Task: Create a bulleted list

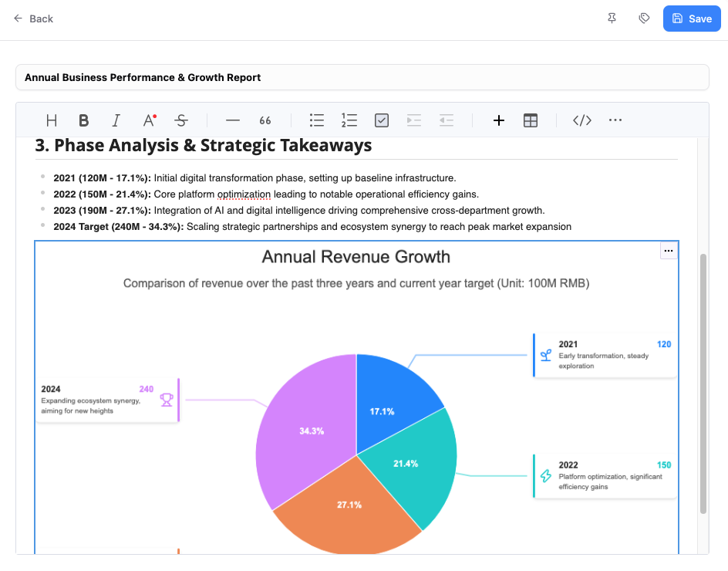Action: click(317, 120)
